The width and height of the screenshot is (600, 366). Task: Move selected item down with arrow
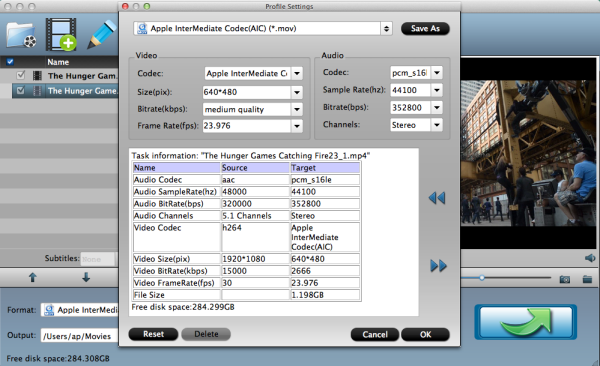(86, 277)
